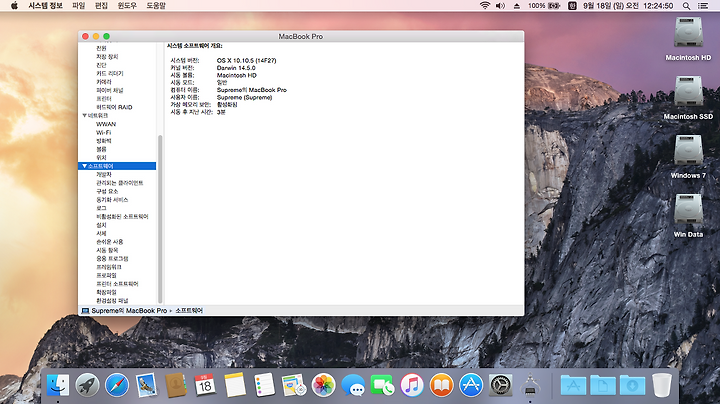Open Spotlight search magnifier

[x=686, y=6]
